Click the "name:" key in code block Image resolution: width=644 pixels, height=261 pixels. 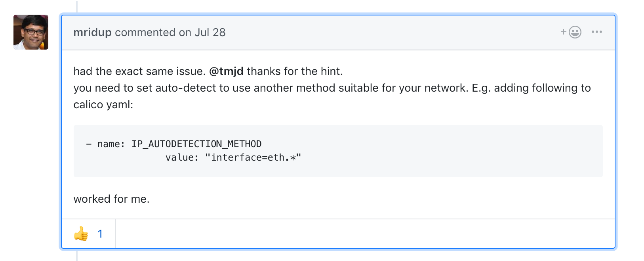[x=111, y=144]
